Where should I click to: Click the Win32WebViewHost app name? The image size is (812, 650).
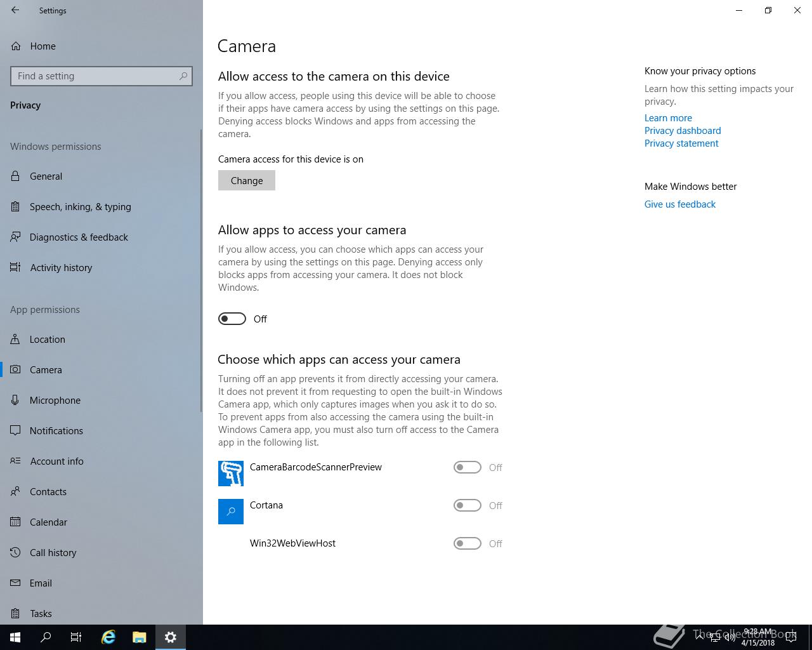(x=292, y=543)
